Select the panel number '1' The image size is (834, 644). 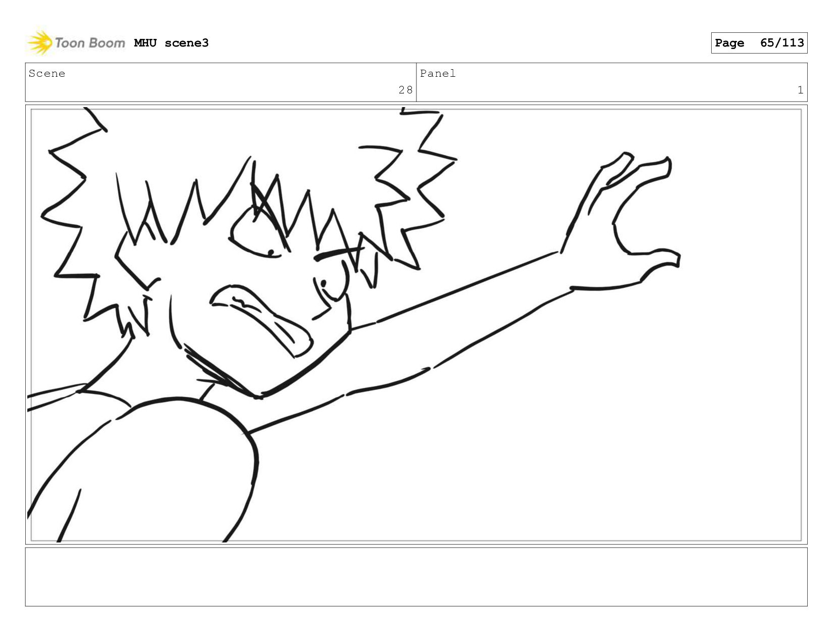(x=800, y=90)
